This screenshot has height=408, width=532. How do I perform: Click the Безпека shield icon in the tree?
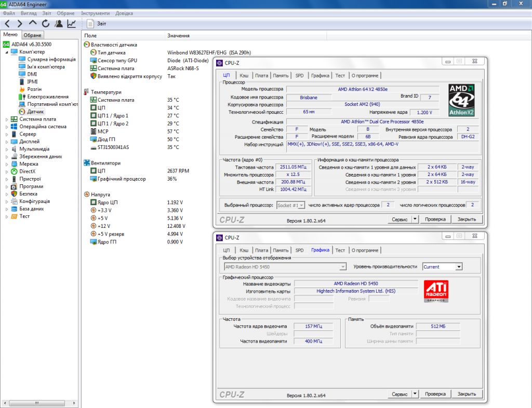14,194
